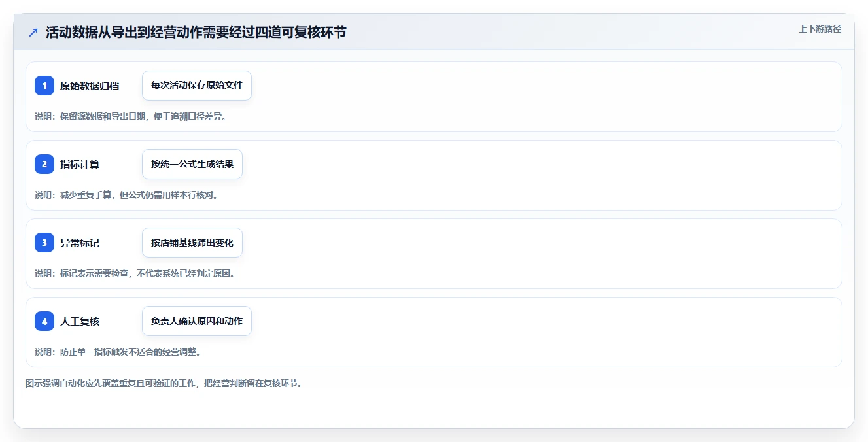The image size is (868, 442).
Task: Click the heading 活动数据从导出到经营动作需要经过四道可复核环节
Action: [196, 33]
